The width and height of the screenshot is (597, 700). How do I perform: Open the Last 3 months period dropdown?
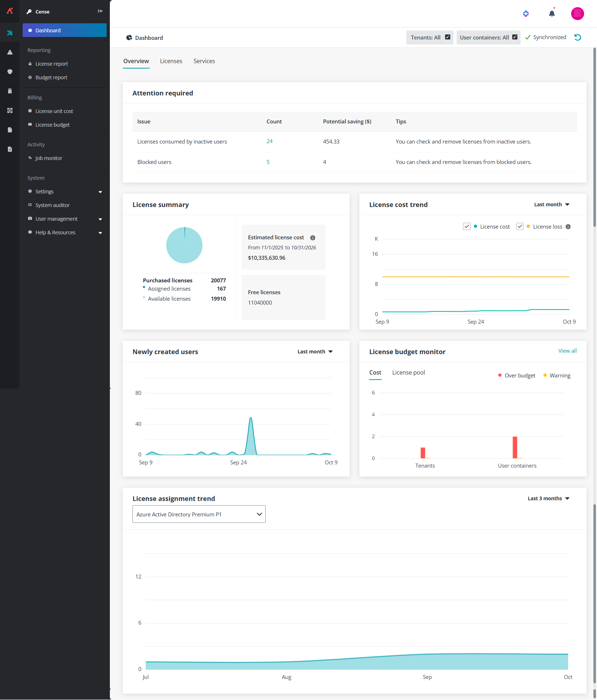(x=548, y=498)
